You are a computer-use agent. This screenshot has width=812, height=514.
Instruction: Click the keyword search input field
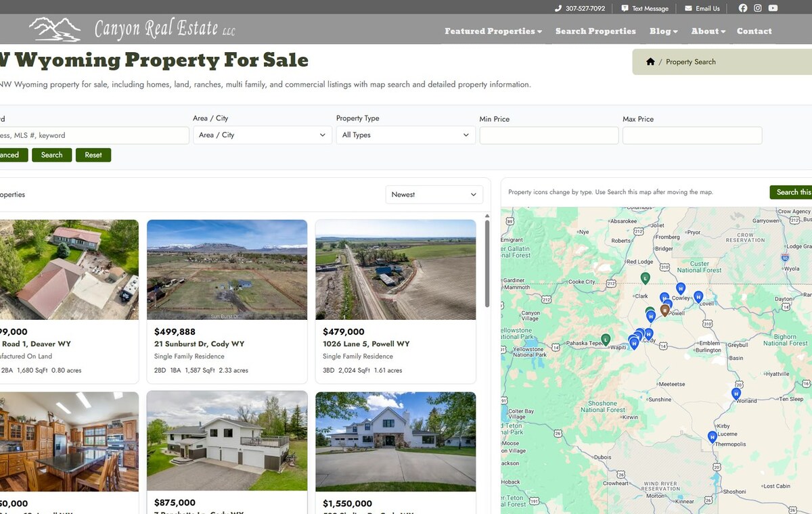pos(93,135)
